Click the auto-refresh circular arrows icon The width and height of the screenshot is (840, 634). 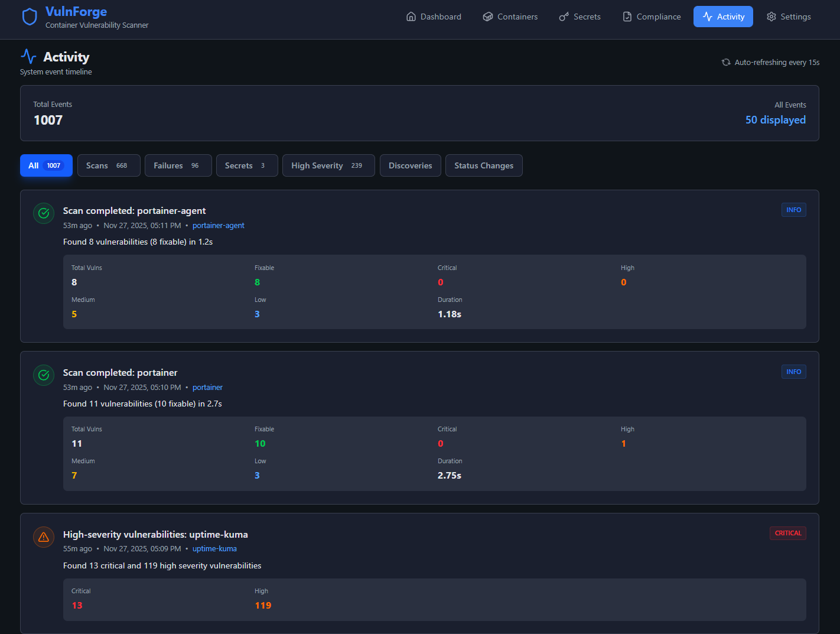click(726, 62)
